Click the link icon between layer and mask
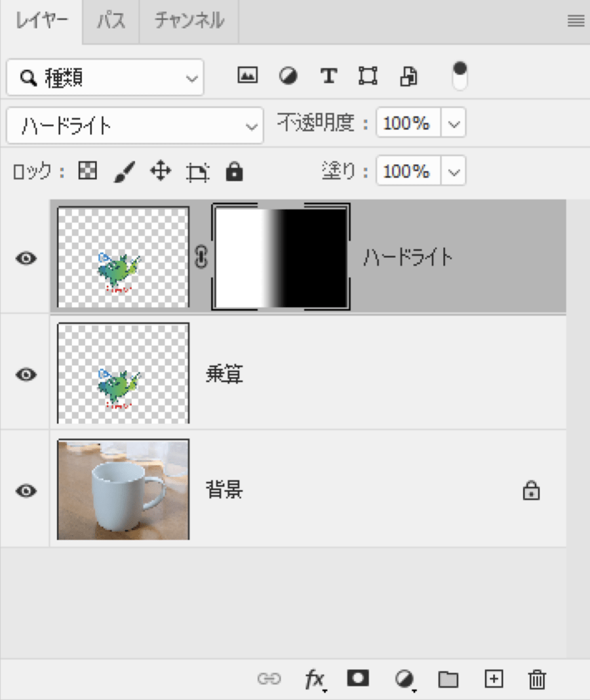This screenshot has width=590, height=700. tap(201, 257)
